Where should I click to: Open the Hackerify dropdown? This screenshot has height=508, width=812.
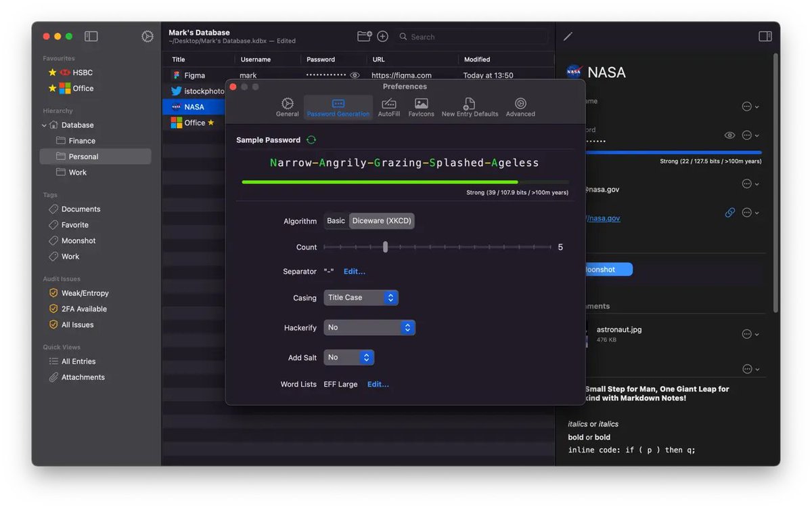369,328
